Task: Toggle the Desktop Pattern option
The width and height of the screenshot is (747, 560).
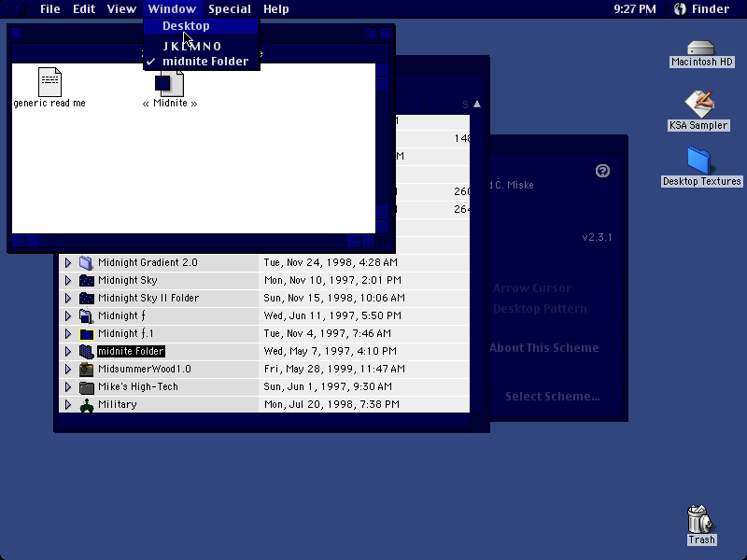Action: tap(540, 309)
